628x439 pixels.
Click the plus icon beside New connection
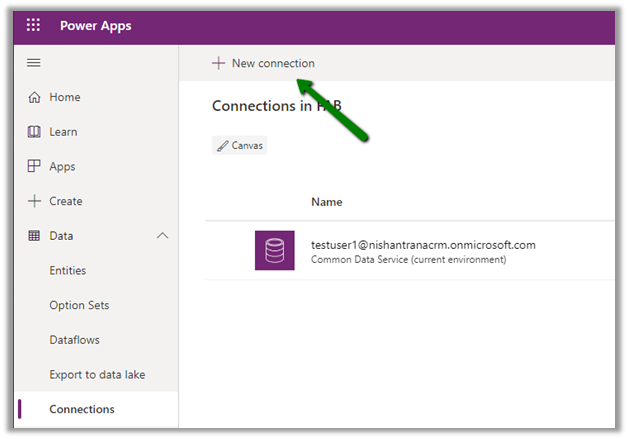click(219, 63)
